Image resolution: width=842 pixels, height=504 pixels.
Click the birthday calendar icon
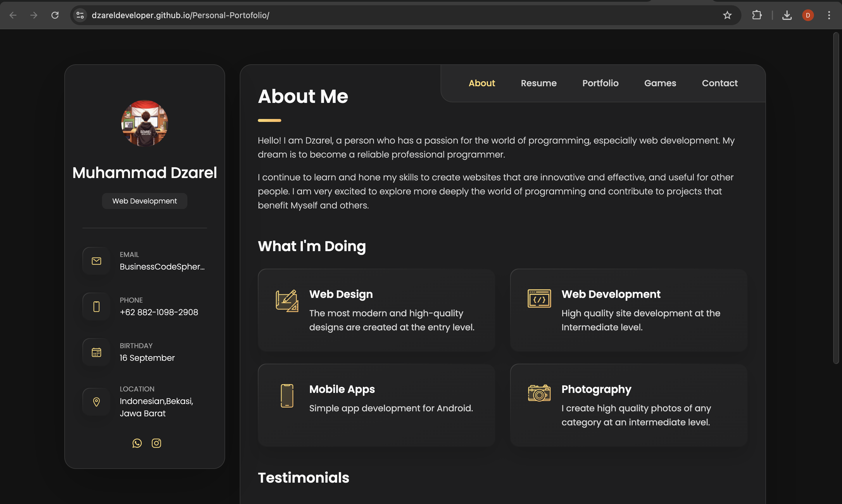pos(96,352)
